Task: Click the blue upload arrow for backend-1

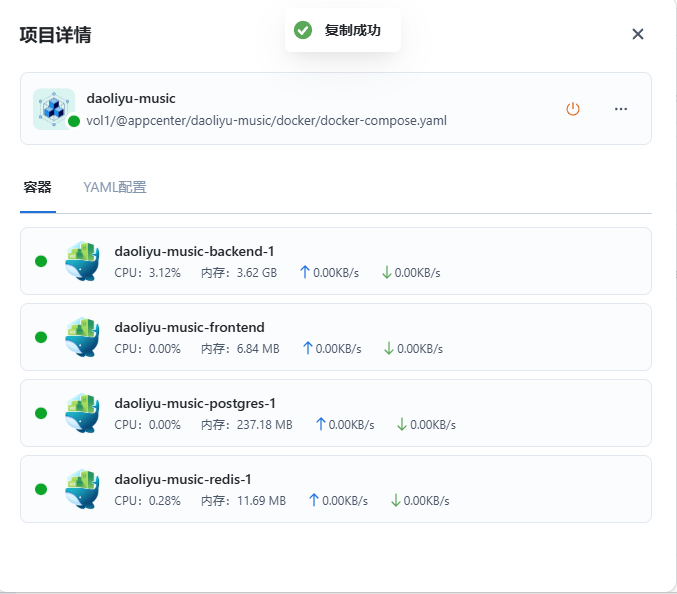Action: pos(305,272)
